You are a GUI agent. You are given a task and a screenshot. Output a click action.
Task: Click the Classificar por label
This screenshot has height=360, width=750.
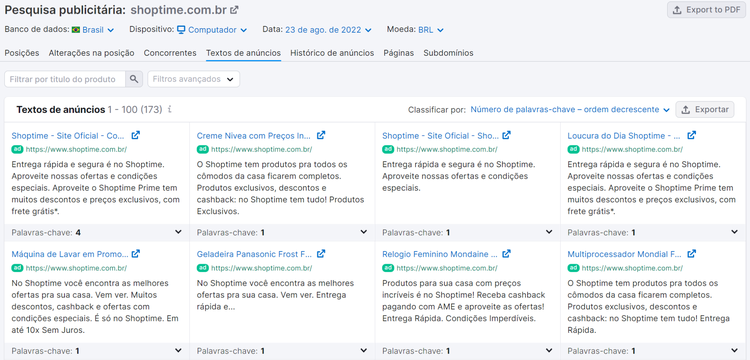click(437, 109)
